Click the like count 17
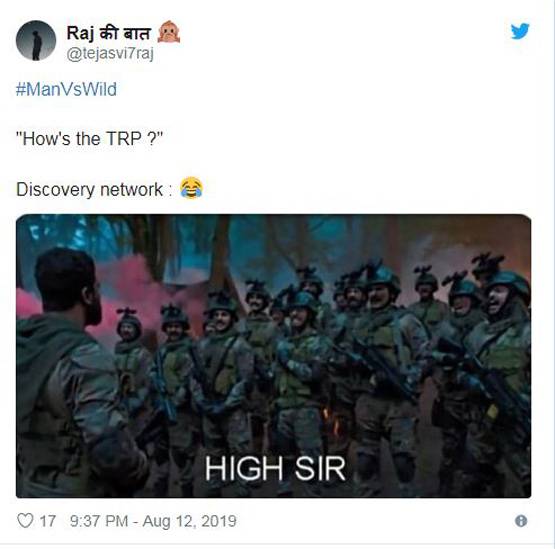The width and height of the screenshot is (555, 549). pyautogui.click(x=47, y=521)
